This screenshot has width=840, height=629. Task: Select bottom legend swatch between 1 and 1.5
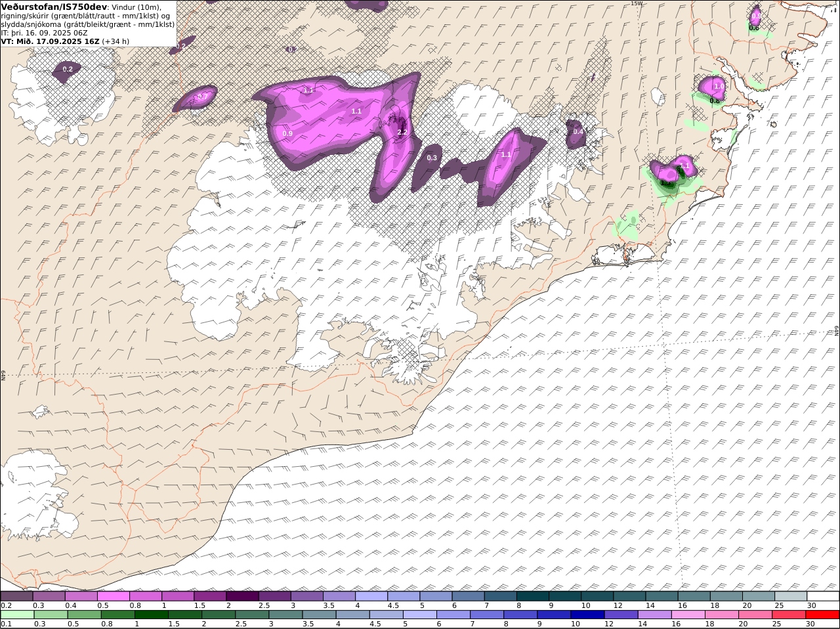click(x=152, y=615)
